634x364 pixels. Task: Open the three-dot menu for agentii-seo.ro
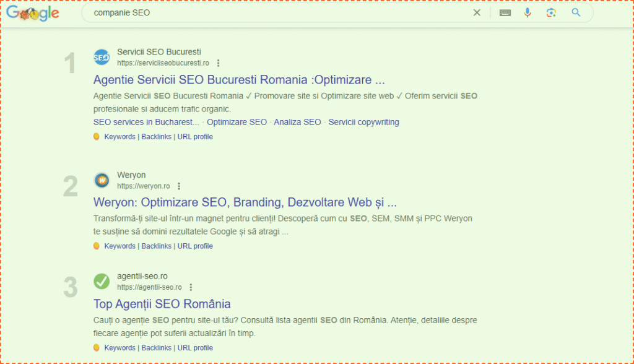(191, 287)
